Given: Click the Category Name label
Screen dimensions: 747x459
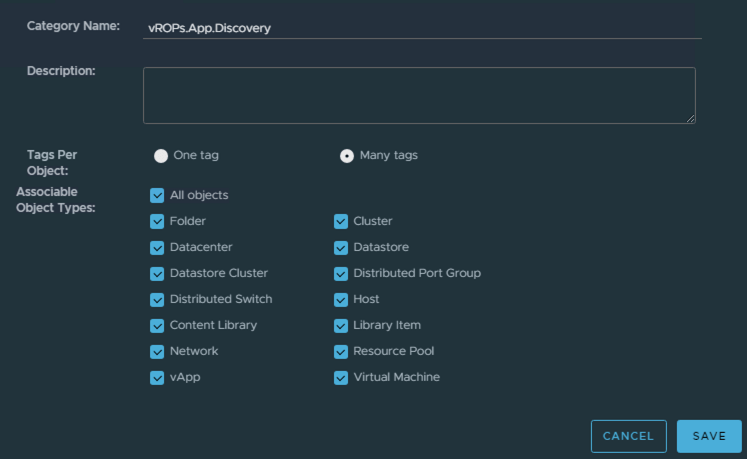Looking at the screenshot, I should (x=73, y=26).
